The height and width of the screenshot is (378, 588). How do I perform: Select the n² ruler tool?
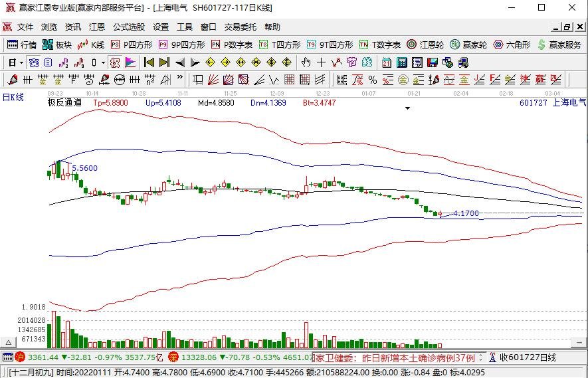coord(150,80)
